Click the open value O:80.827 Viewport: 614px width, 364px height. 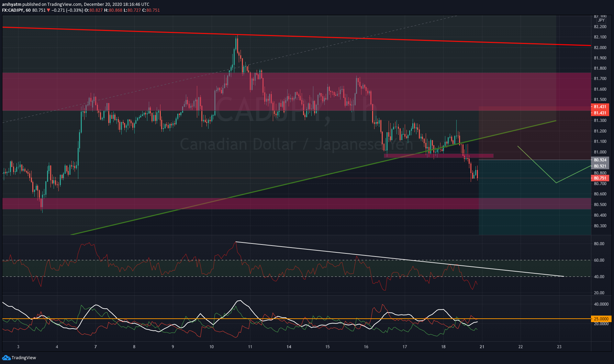pyautogui.click(x=94, y=10)
